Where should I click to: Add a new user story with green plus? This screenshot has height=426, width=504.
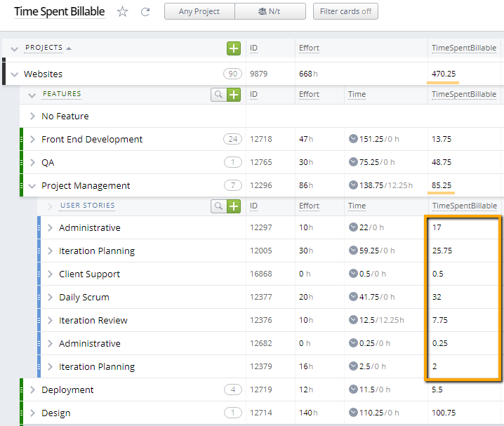click(x=234, y=206)
